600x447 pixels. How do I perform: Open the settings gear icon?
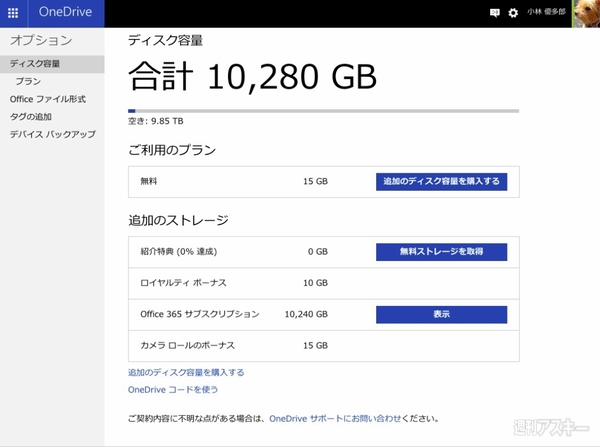click(x=513, y=13)
